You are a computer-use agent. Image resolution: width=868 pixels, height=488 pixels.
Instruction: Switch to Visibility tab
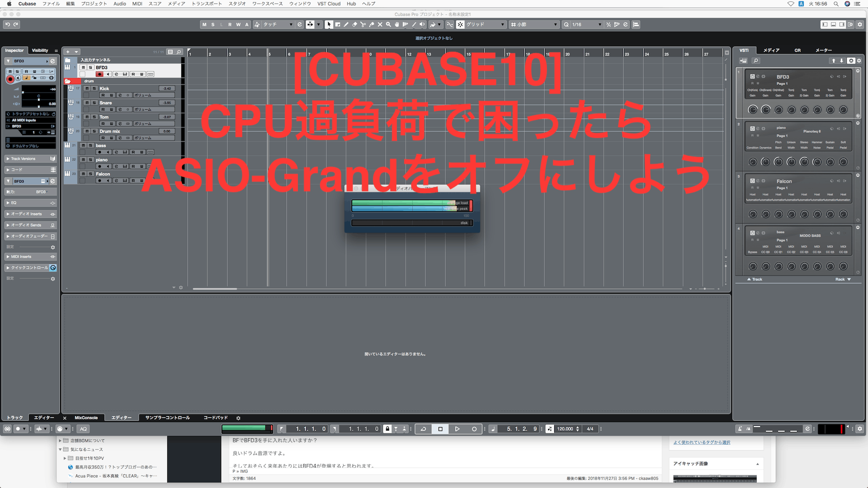tap(40, 51)
